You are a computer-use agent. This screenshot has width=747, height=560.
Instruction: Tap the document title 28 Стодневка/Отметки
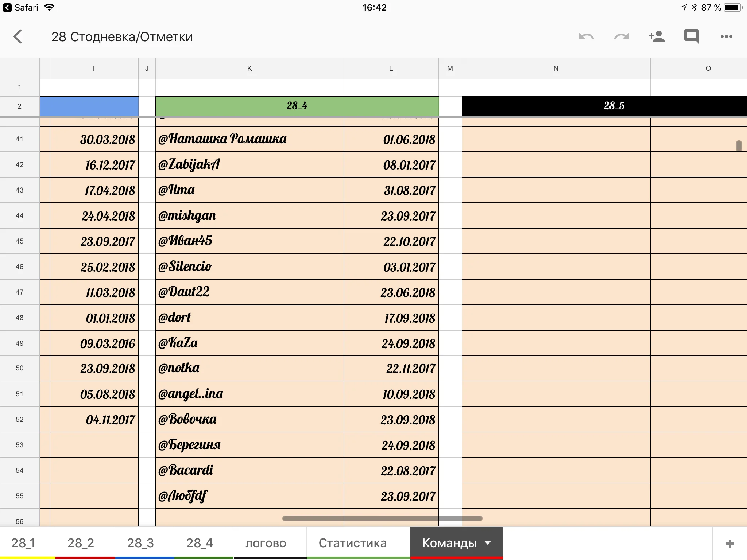[122, 37]
